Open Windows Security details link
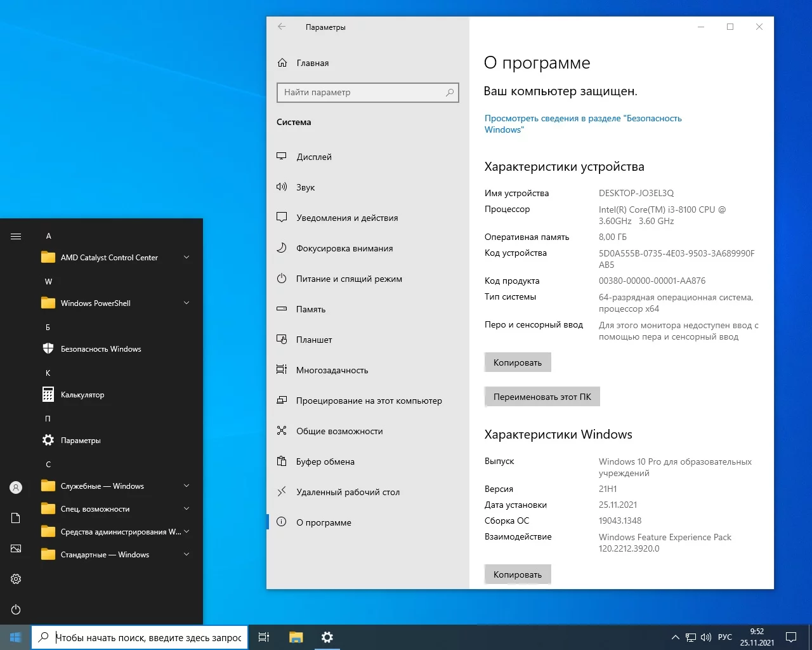Screen dimensions: 812x650 [x=583, y=124]
